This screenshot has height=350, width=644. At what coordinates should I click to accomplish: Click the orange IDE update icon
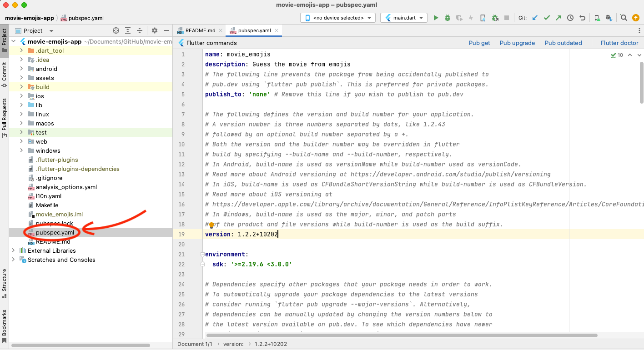point(636,18)
